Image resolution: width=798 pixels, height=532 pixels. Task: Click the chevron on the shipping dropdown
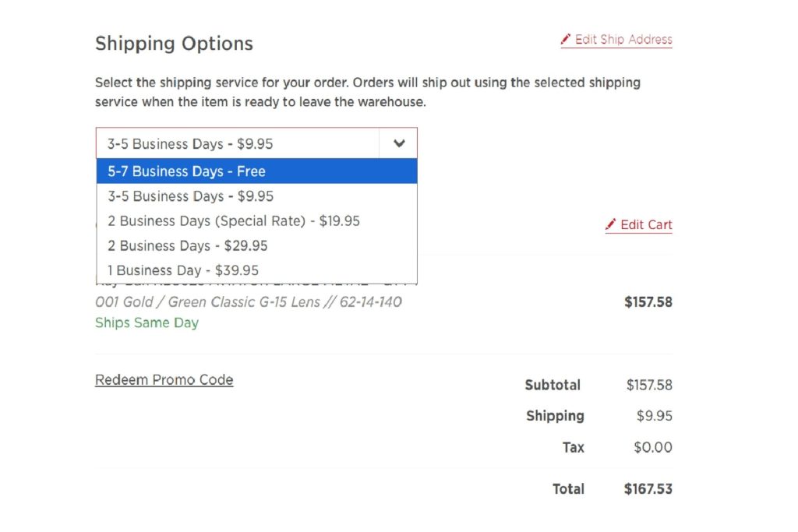(398, 143)
